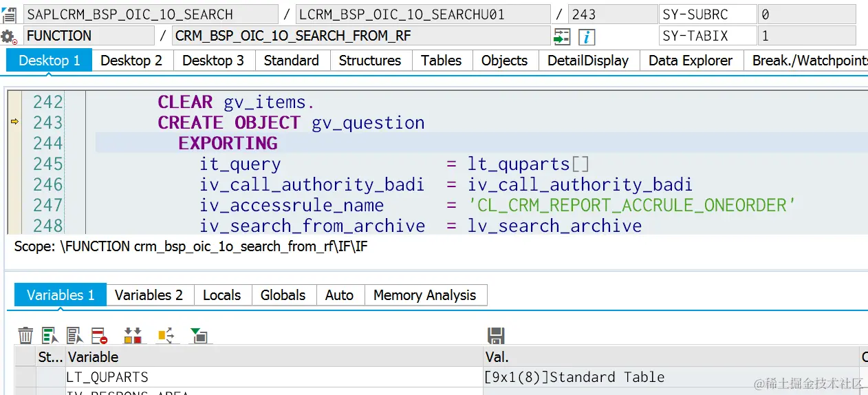Viewport: 868px width, 395px height.
Task: Click the SY-TABIX value field
Action: tap(807, 36)
